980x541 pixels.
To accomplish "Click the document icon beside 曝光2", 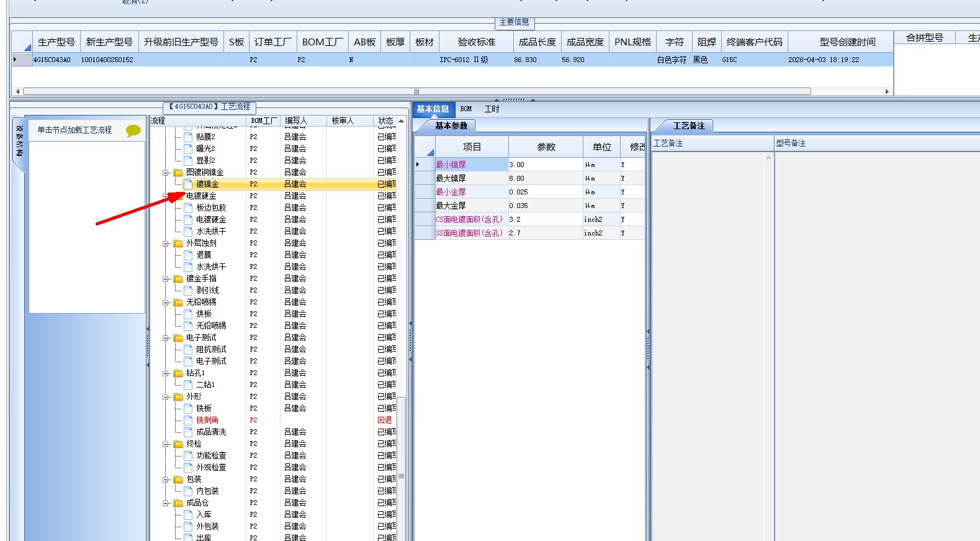I will click(x=188, y=148).
